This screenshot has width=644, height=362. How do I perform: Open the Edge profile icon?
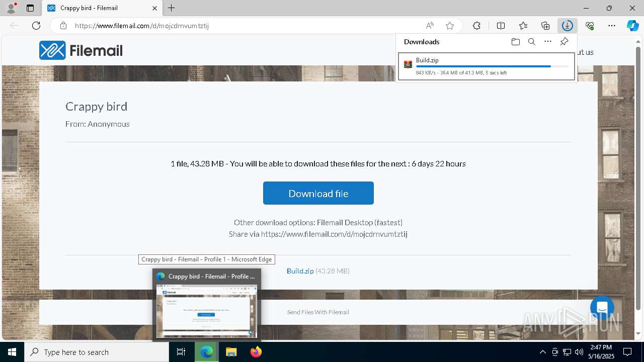(11, 8)
